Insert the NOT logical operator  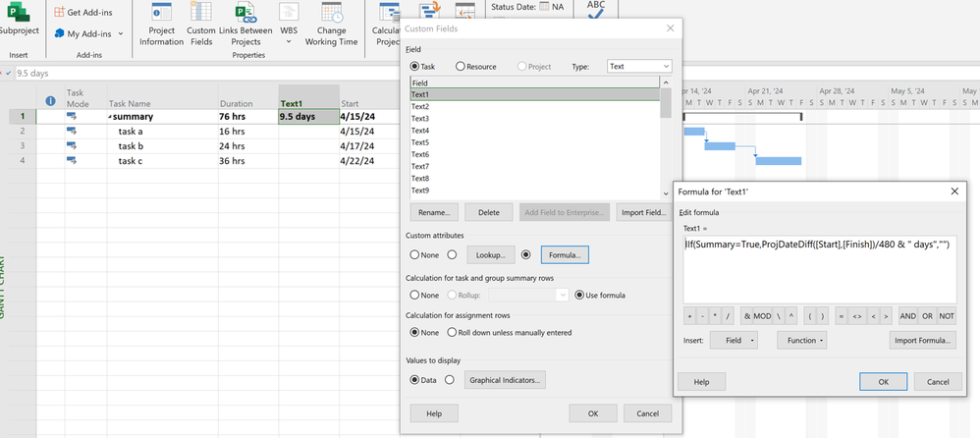point(947,316)
